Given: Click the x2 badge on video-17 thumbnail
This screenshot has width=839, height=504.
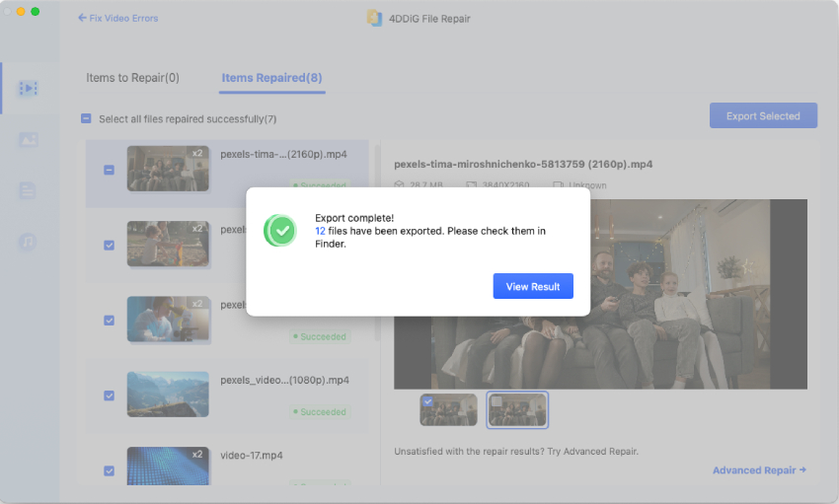Looking at the screenshot, I should (197, 455).
